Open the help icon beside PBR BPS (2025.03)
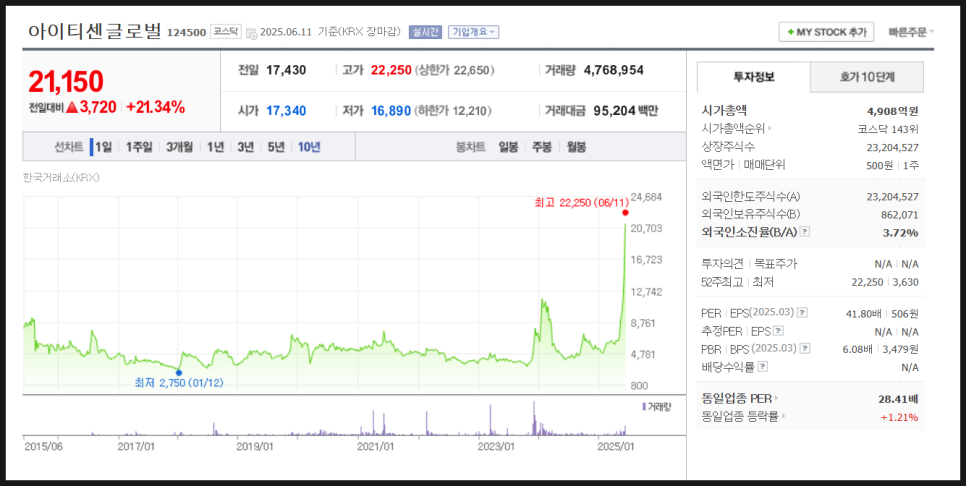 pos(804,348)
